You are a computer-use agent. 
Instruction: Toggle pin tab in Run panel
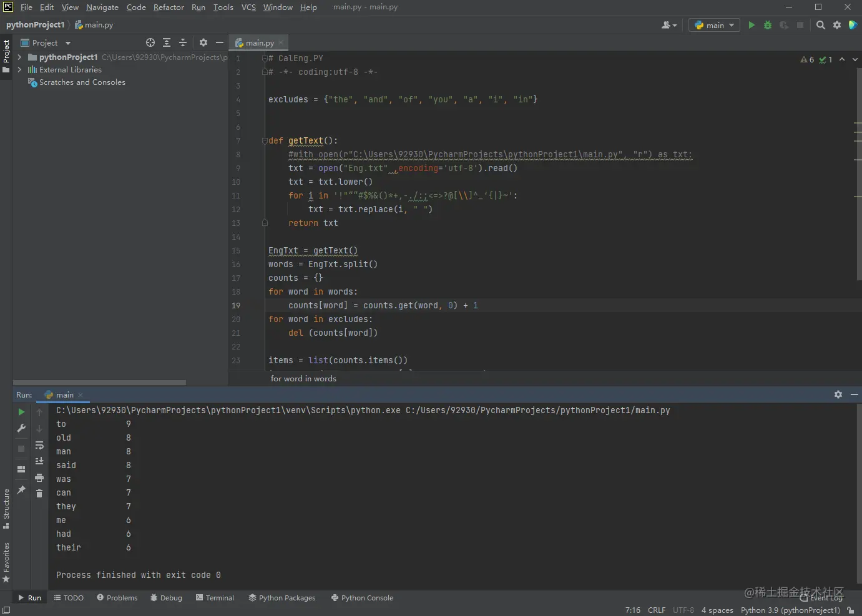click(x=21, y=490)
